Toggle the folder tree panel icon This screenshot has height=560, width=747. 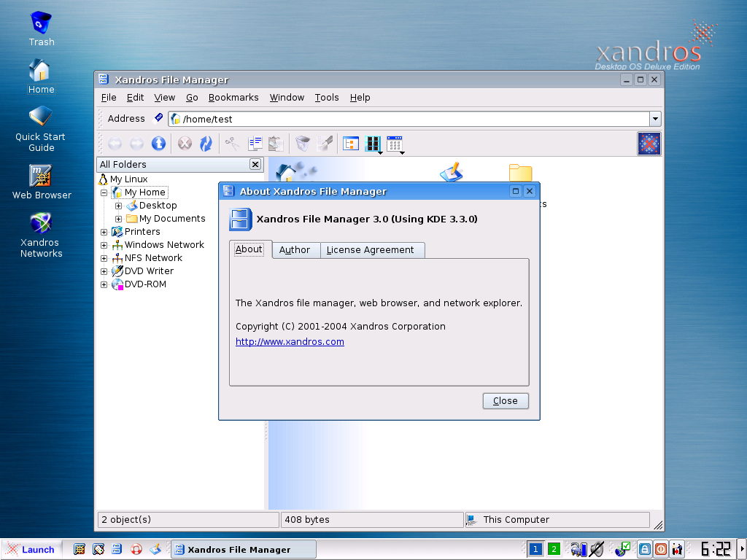(x=351, y=144)
